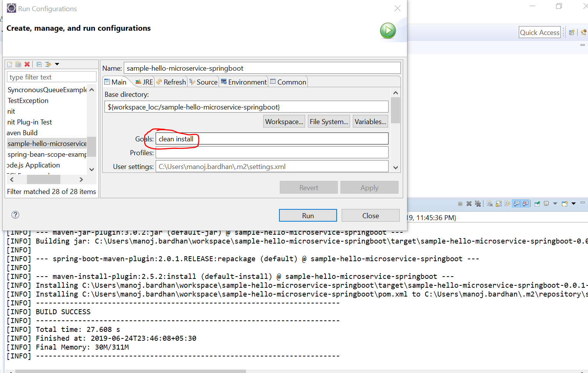Open the launch configuration type filter menu
588x373 pixels.
pos(56,64)
